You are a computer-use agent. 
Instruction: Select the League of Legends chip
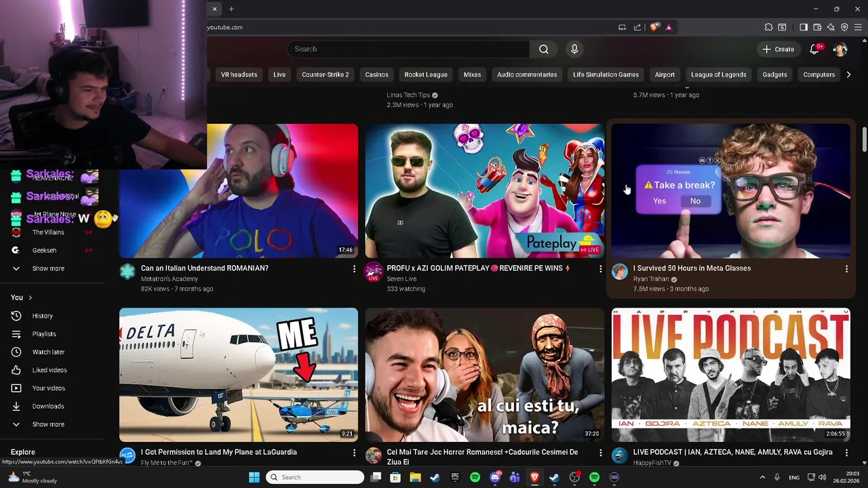click(x=718, y=75)
